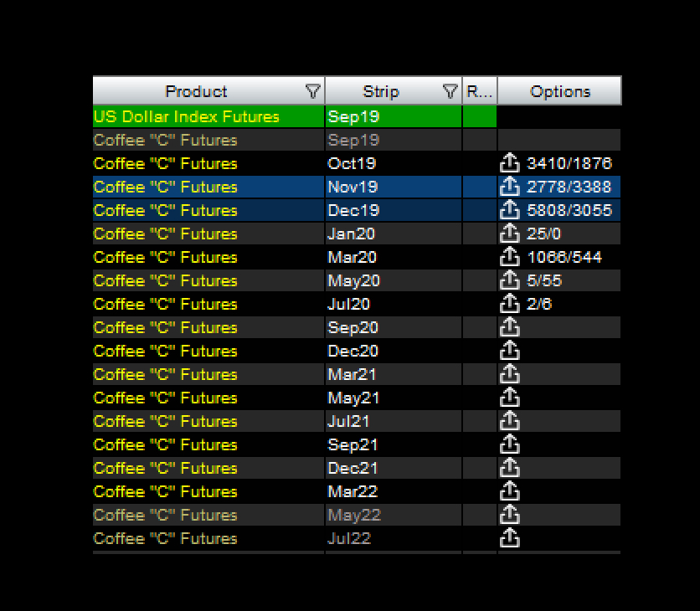
Task: Click the 5808/3055 options value
Action: (x=569, y=210)
